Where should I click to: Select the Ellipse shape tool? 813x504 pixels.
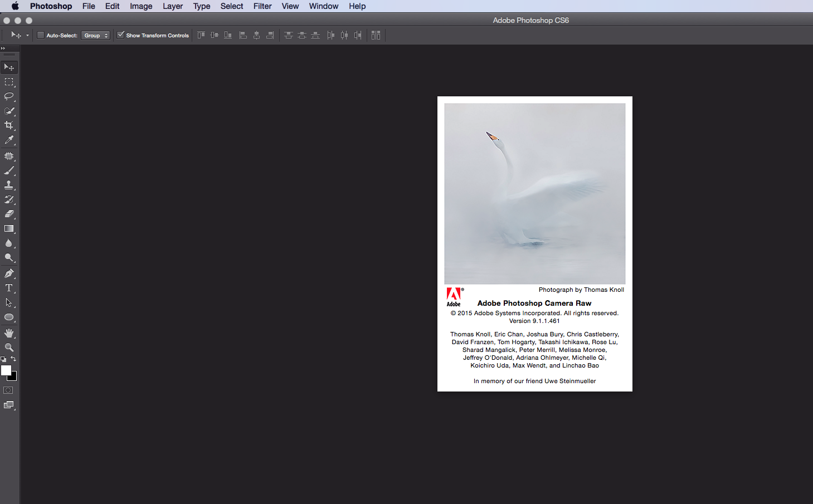9,317
